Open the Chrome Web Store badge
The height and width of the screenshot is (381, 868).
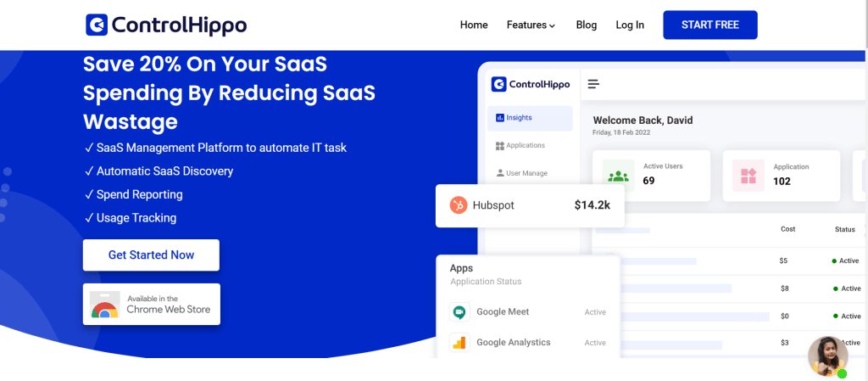(152, 304)
